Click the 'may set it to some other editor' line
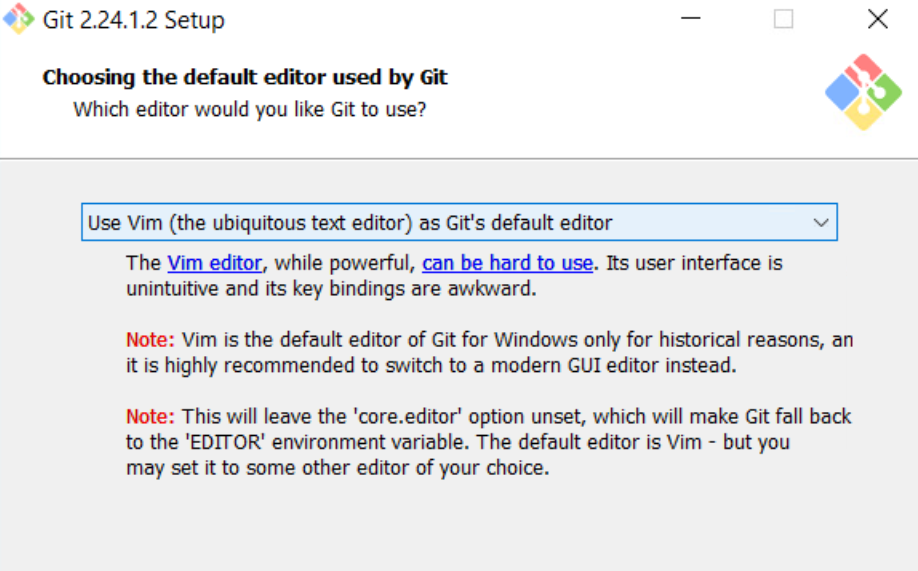 [337, 468]
